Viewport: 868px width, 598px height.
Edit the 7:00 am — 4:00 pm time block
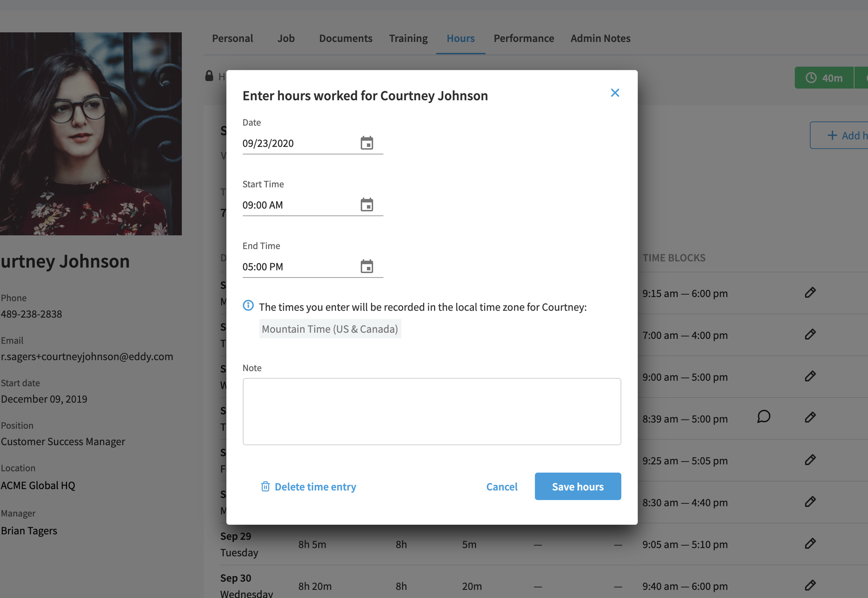810,334
